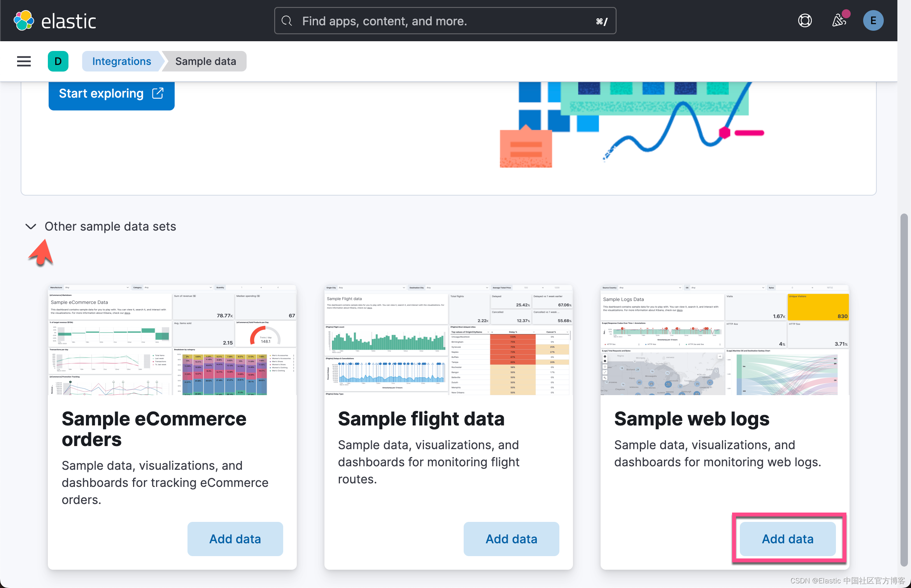Click the Elastic logo icon
The image size is (911, 588).
[24, 21]
